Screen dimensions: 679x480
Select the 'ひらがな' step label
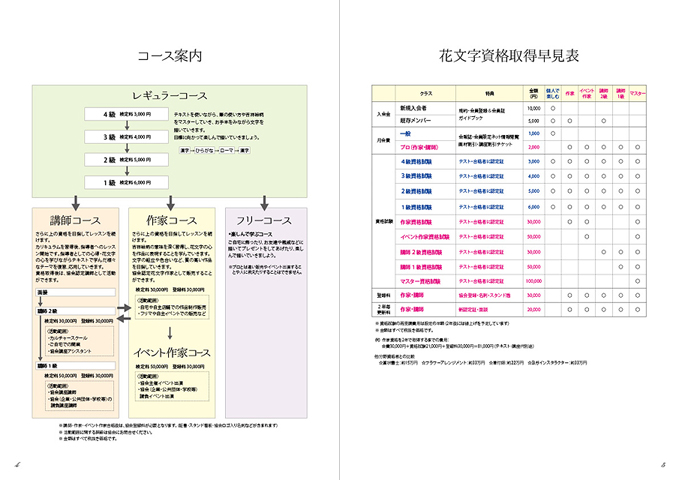coord(205,150)
